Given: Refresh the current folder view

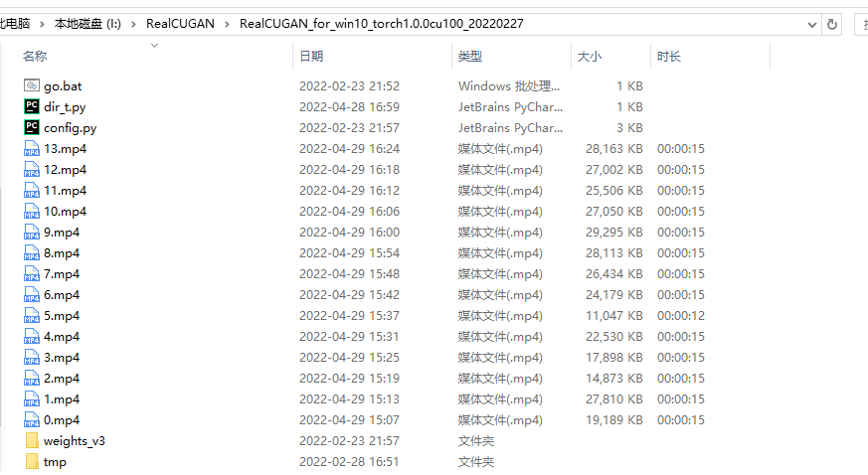Looking at the screenshot, I should [x=831, y=24].
